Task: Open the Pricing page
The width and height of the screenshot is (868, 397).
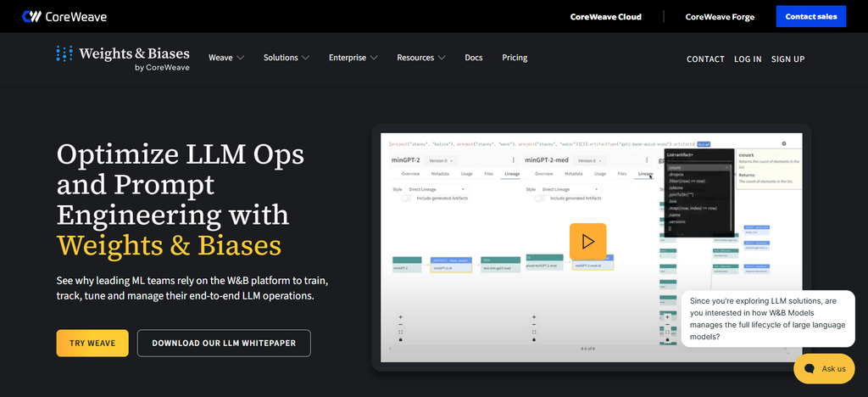Action: point(515,58)
